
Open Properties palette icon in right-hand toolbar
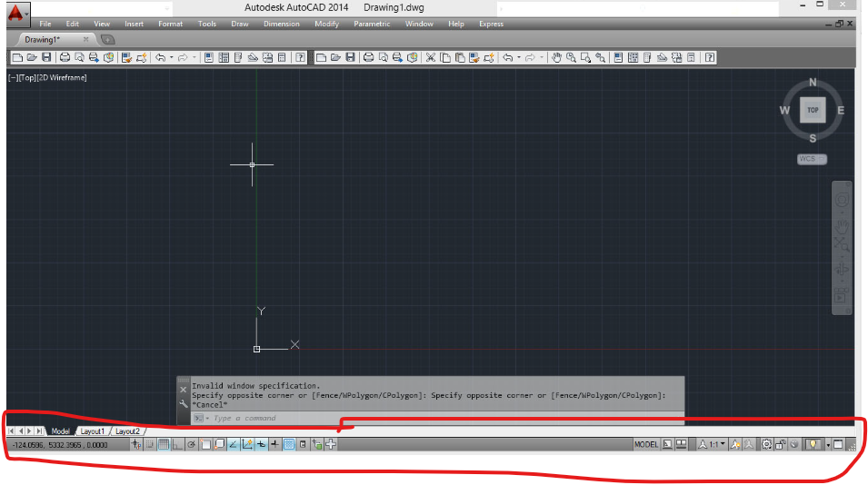[x=618, y=57]
